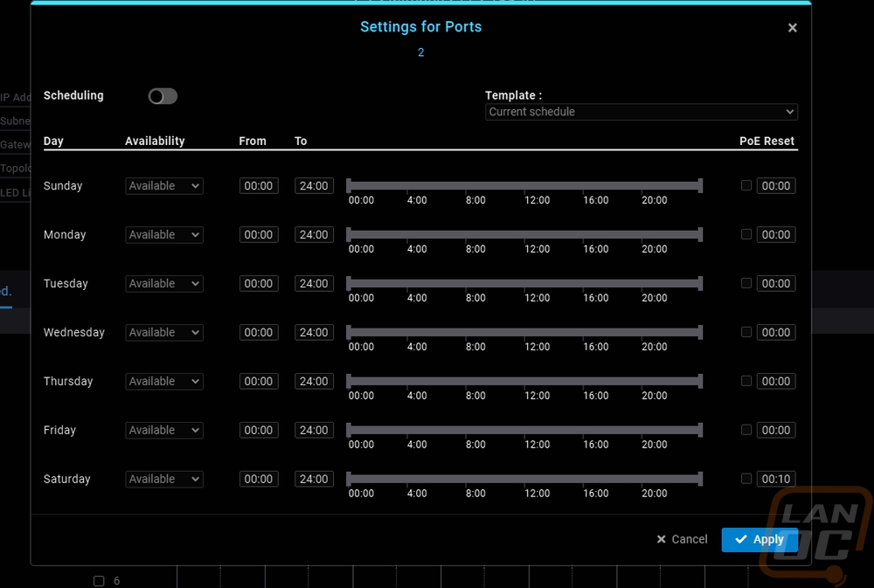This screenshot has width=874, height=588.
Task: Check the Tuesday PoE Reset box
Action: coord(746,283)
